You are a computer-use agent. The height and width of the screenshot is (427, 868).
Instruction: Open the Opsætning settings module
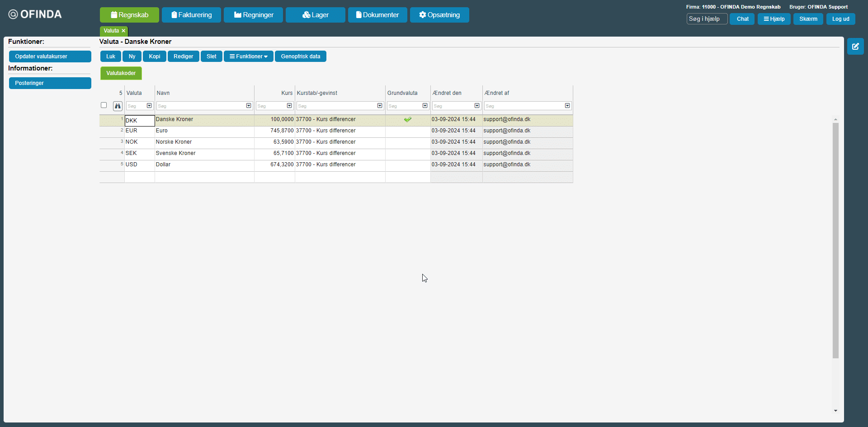tap(439, 15)
